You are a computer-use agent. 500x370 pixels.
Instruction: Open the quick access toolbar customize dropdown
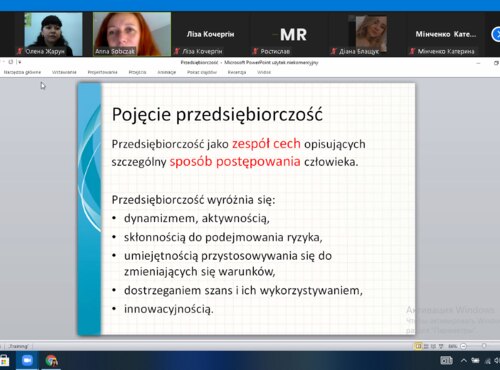pos(19,62)
